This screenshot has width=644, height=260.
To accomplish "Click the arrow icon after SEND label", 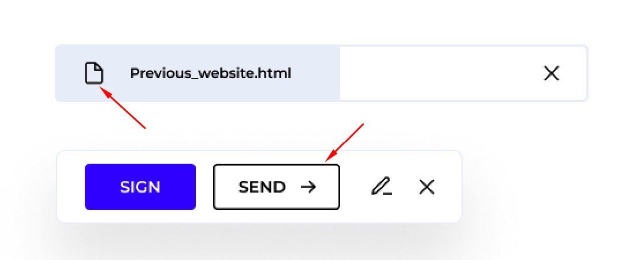I will pyautogui.click(x=308, y=187).
